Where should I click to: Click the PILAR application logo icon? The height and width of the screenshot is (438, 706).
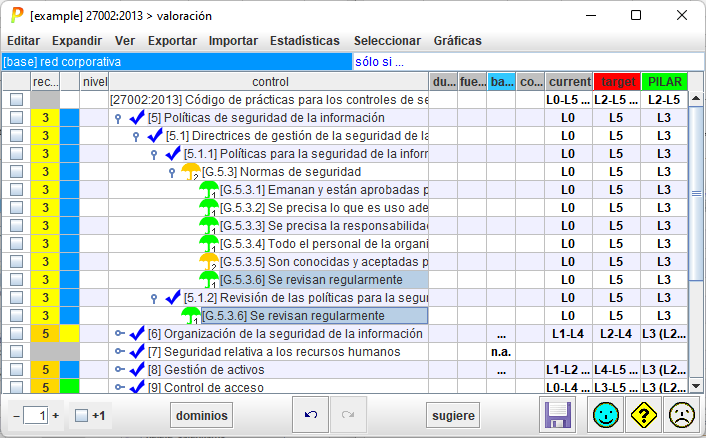coord(17,15)
